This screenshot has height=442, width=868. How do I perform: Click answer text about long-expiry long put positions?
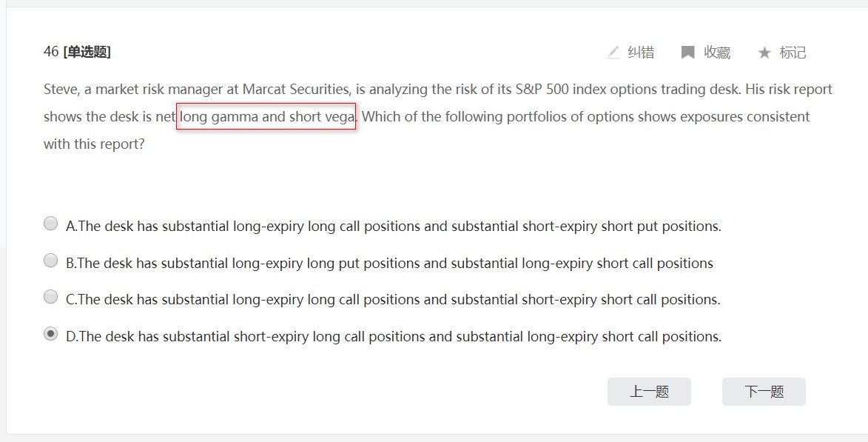(x=389, y=263)
